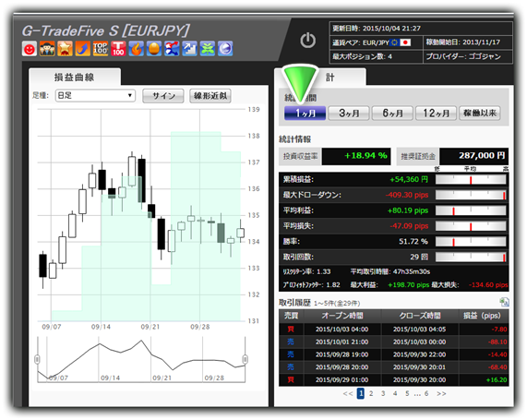Go to previous trade history page <<
This screenshot has height=420, width=527.
pos(348,393)
